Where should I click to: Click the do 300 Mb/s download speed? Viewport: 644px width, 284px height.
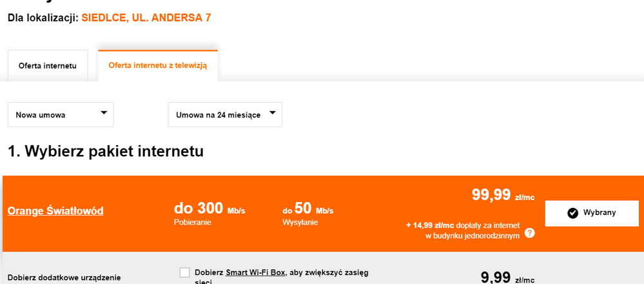(210, 209)
